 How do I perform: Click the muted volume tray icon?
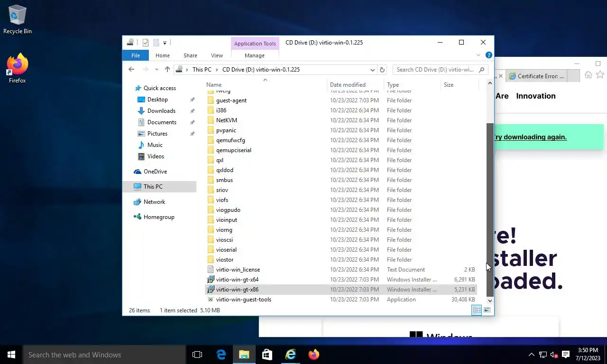554,355
